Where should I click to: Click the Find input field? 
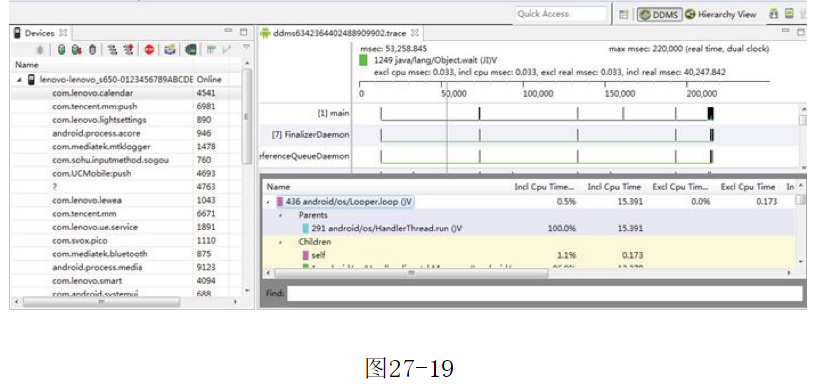545,293
